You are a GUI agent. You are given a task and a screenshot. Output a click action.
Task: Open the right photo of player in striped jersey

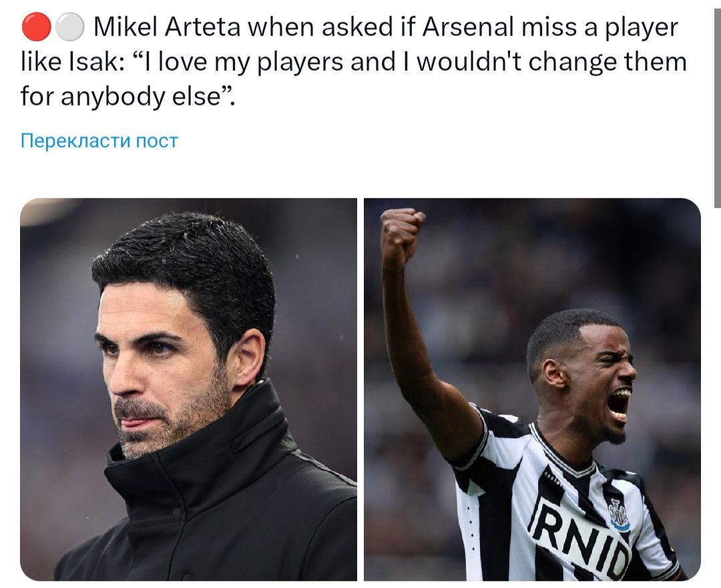coord(532,389)
